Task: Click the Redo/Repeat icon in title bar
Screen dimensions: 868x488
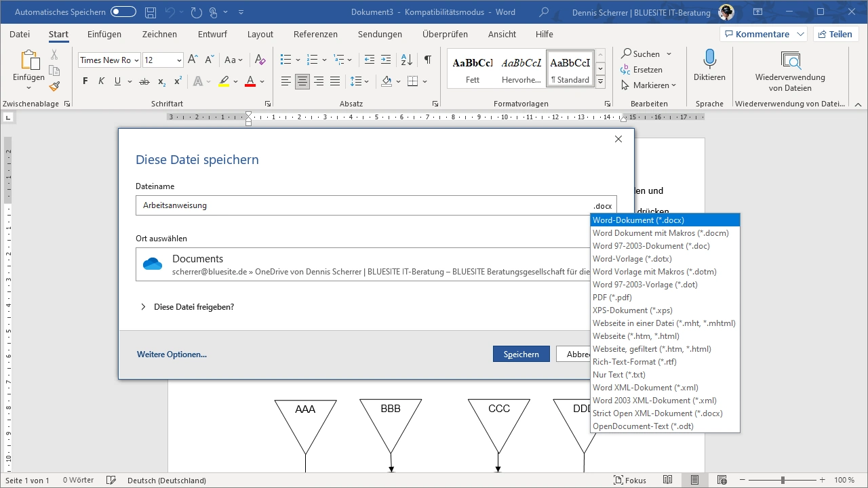Action: (x=197, y=12)
